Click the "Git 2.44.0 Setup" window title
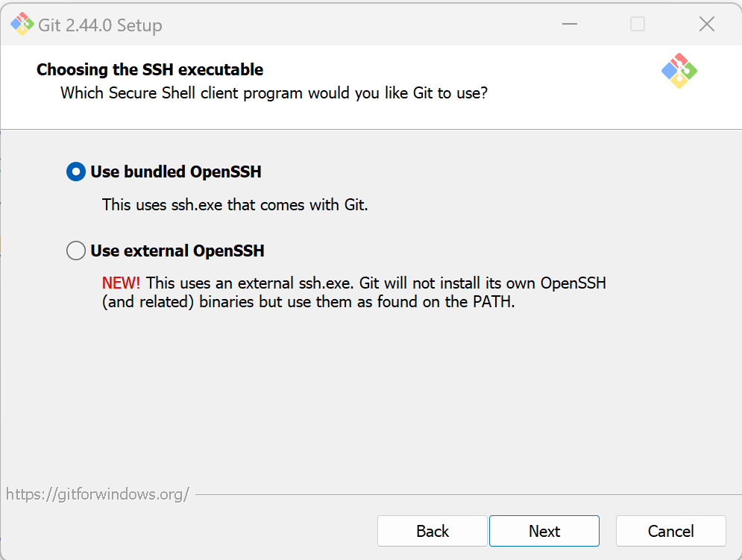Viewport: 742px width, 560px height. click(100, 25)
